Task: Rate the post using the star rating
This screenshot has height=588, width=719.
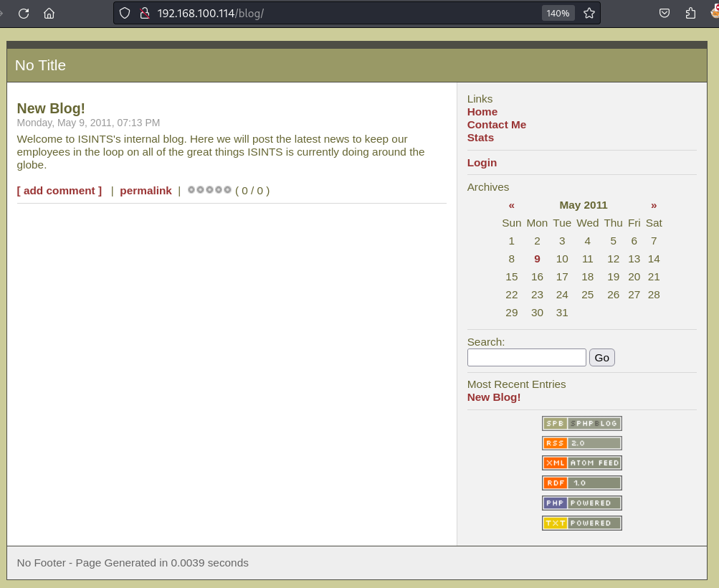Action: (209, 190)
